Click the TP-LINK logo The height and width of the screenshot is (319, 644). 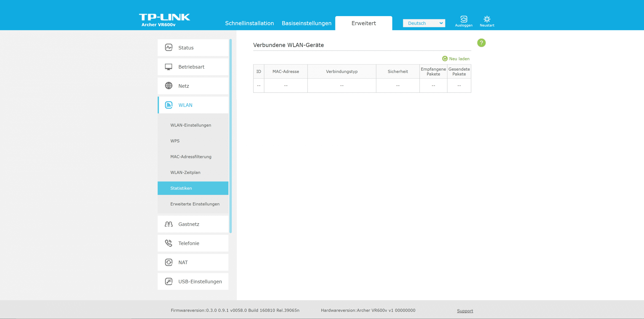[164, 17]
